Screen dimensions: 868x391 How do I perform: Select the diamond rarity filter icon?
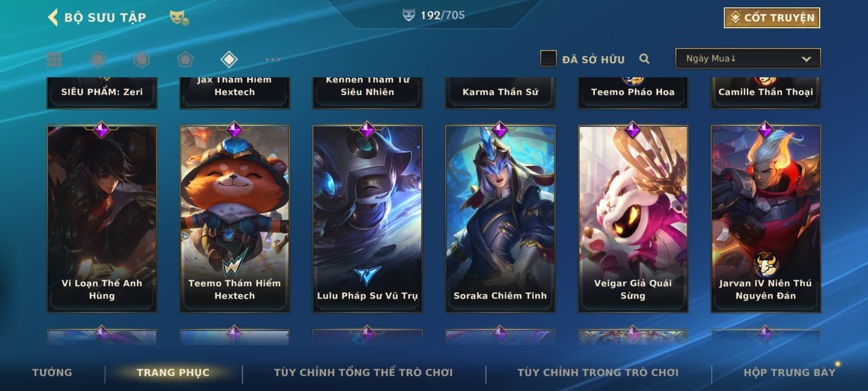(x=229, y=59)
